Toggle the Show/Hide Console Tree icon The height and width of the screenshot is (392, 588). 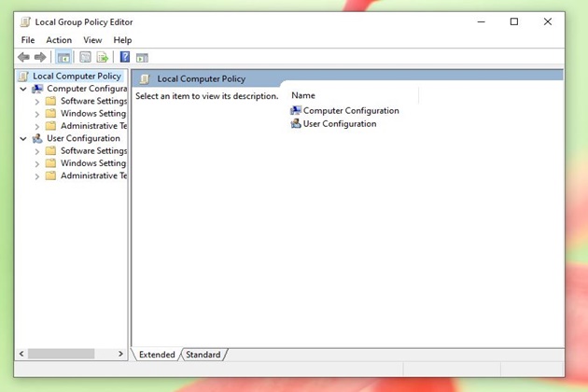tap(63, 57)
